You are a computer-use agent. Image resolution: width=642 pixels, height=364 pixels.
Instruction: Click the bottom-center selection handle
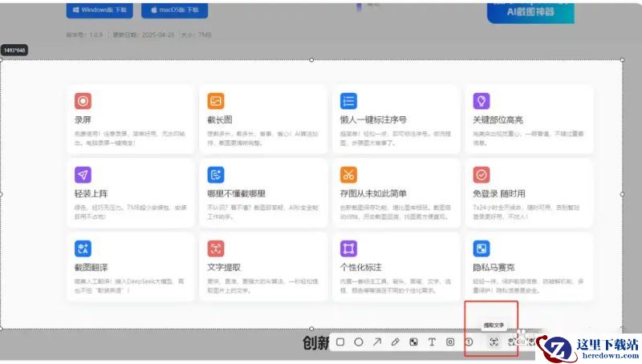[311, 329]
